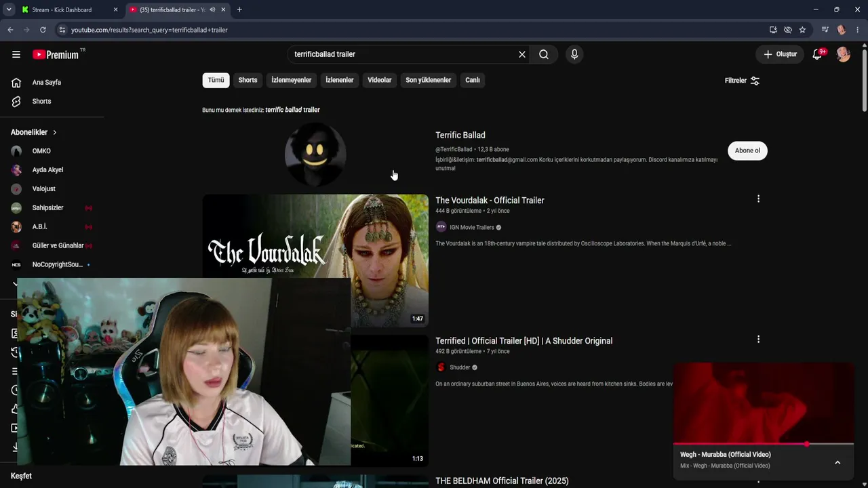Select the İzlenmeyenler filter chip

[292, 80]
